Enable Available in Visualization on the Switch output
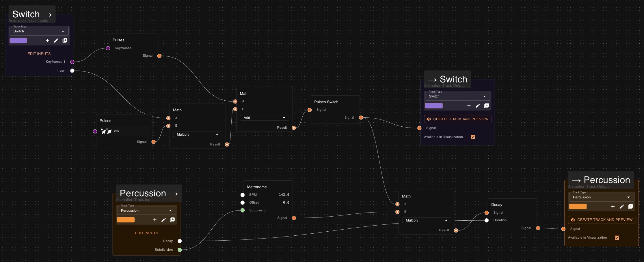The width and height of the screenshot is (644, 262). 473,136
